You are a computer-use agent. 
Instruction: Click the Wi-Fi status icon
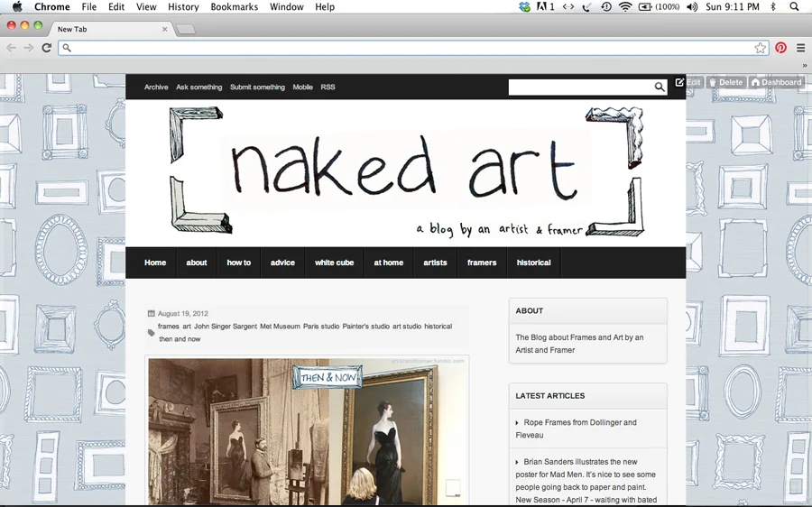pyautogui.click(x=625, y=6)
